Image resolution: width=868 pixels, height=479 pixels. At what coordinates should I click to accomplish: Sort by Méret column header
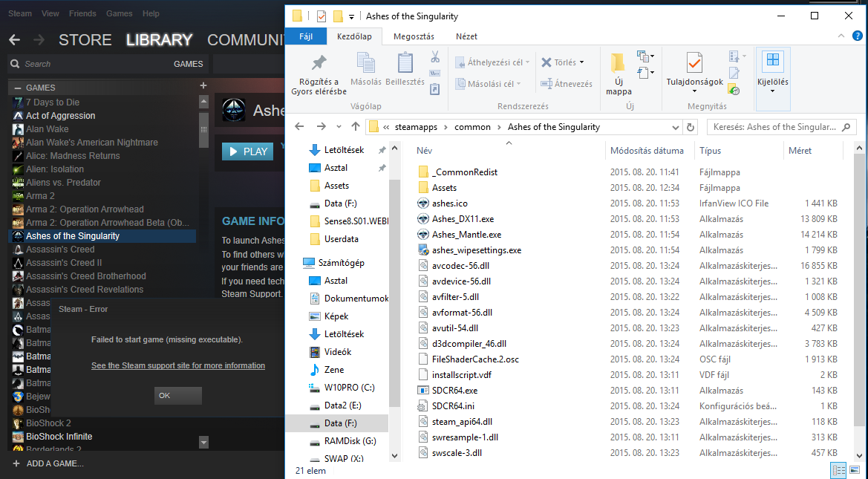800,151
